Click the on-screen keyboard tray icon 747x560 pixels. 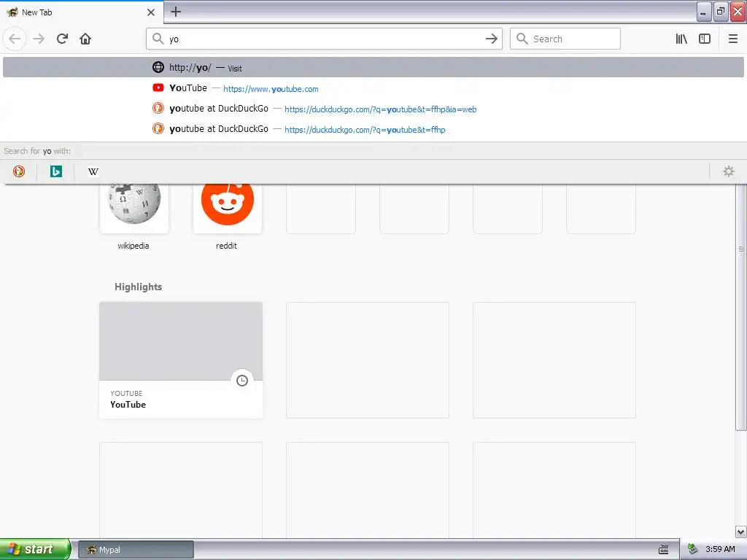tap(664, 550)
